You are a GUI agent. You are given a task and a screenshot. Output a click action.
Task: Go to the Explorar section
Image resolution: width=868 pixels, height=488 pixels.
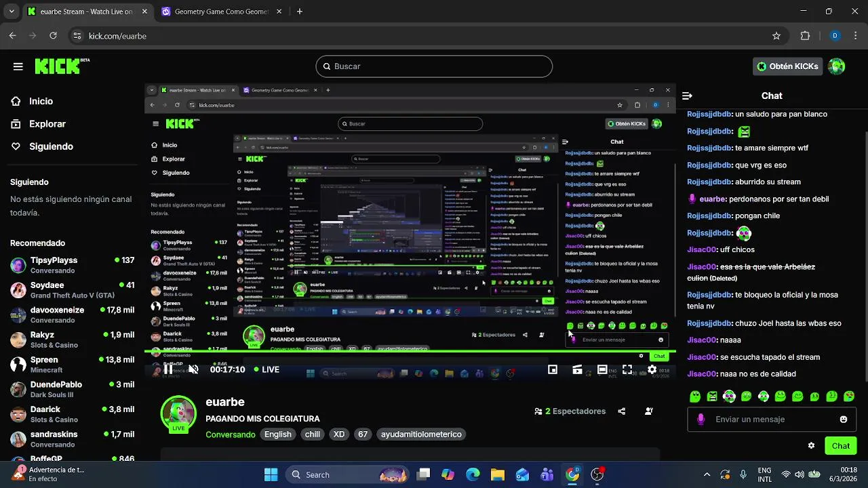pyautogui.click(x=47, y=124)
